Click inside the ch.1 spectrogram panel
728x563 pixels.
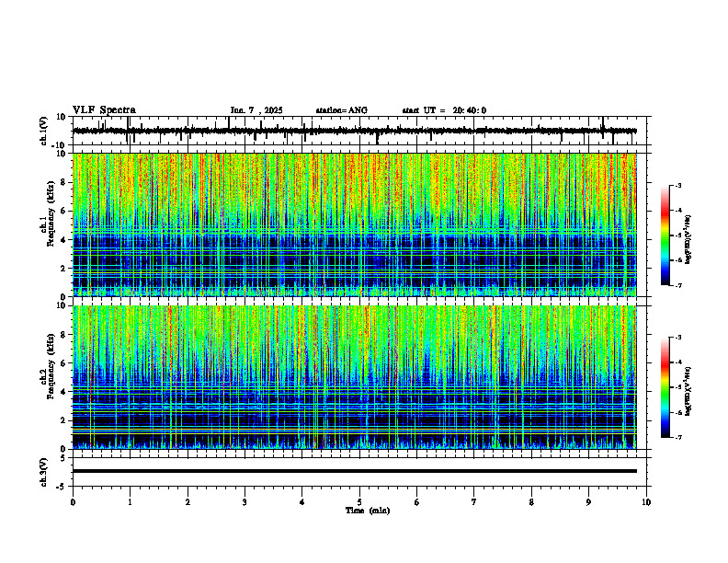pos(355,224)
